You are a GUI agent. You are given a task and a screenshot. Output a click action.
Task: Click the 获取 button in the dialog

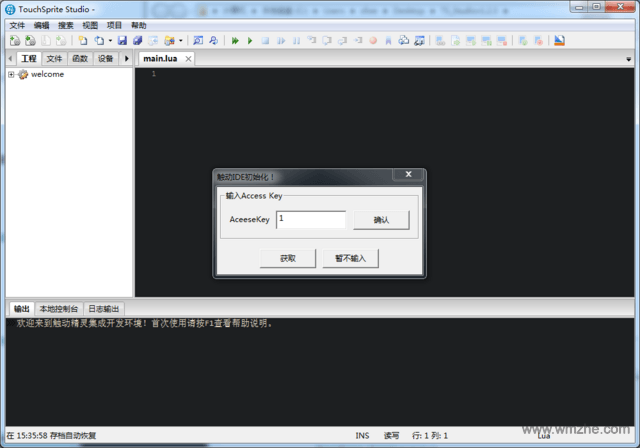(x=288, y=258)
